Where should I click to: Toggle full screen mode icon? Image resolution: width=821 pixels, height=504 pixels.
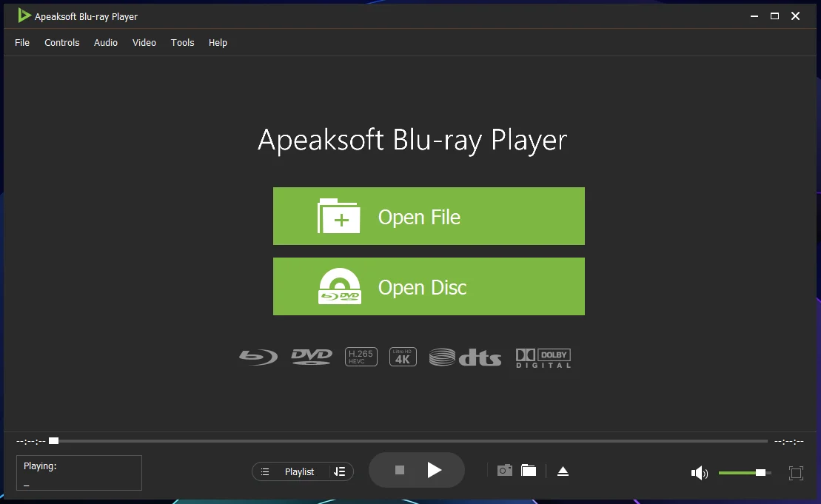coord(796,473)
